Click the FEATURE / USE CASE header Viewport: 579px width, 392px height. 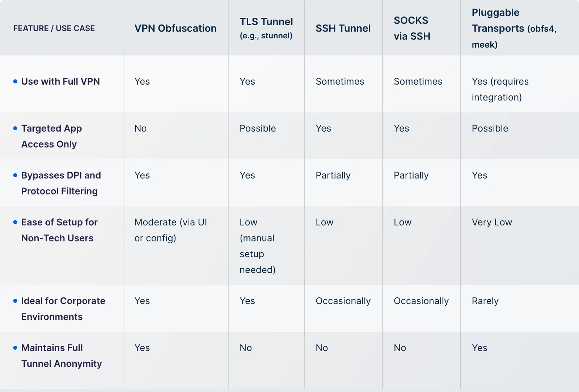[x=54, y=28]
